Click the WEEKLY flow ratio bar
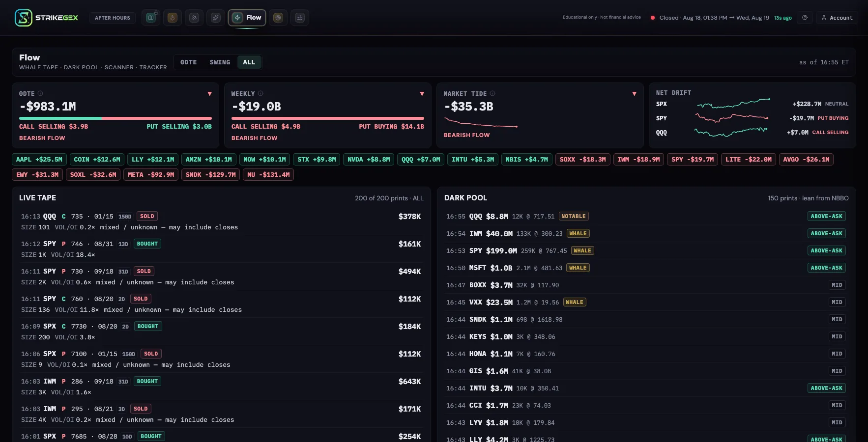Screen dimensions: 868x442 pos(328,118)
